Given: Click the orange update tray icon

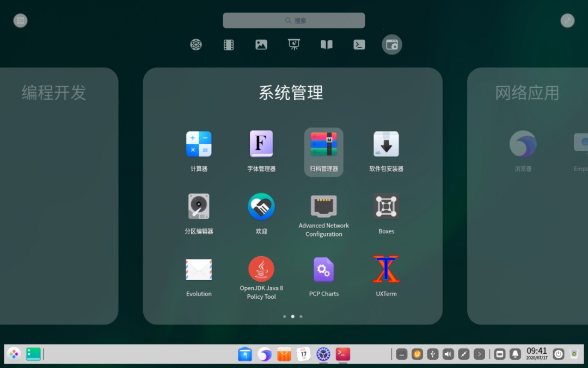Looking at the screenshot, I should [x=417, y=354].
